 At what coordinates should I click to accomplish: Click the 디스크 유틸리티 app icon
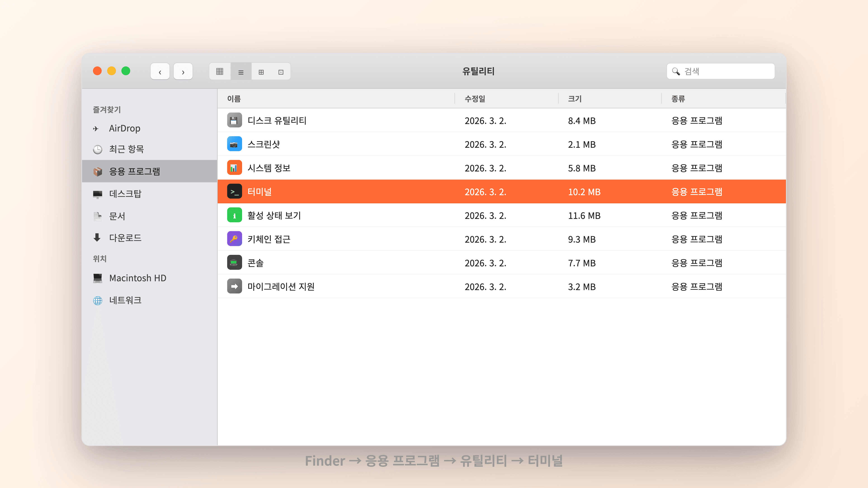point(235,120)
